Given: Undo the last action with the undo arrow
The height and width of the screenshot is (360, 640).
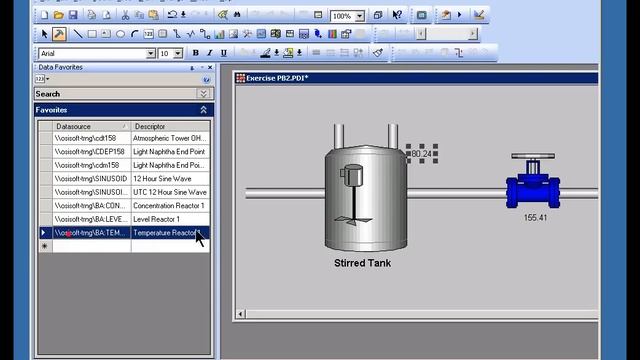Looking at the screenshot, I should point(172,15).
